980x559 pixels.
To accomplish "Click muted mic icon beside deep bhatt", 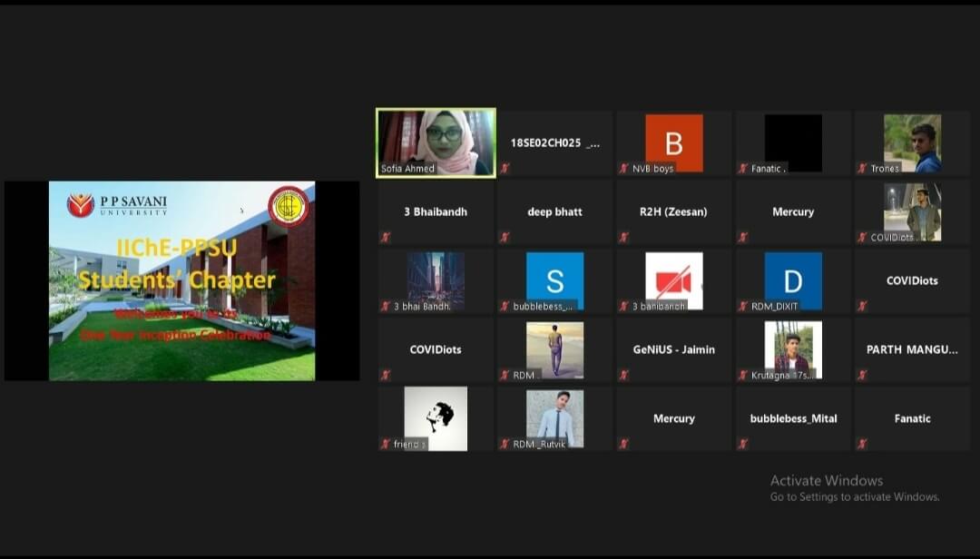I will (x=505, y=238).
